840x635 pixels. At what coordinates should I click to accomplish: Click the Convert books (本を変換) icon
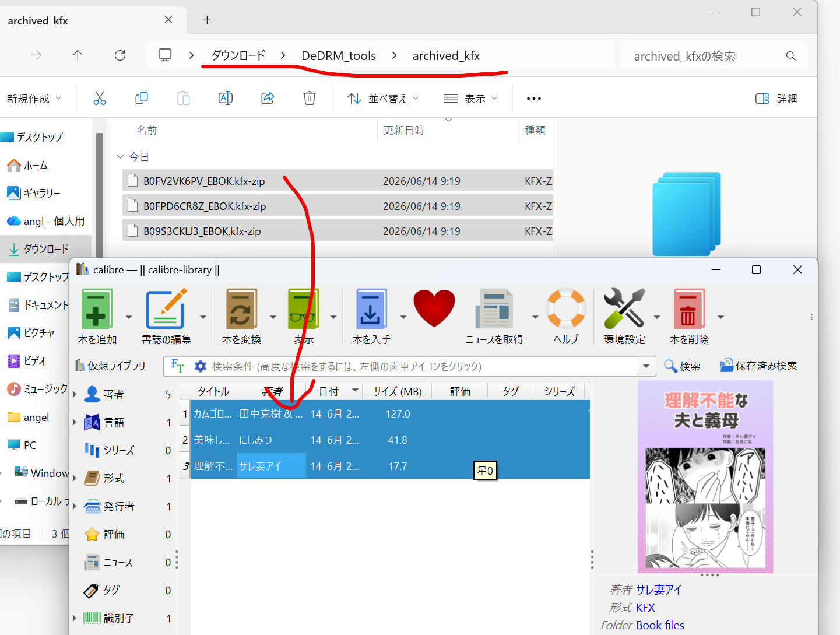[x=241, y=309]
